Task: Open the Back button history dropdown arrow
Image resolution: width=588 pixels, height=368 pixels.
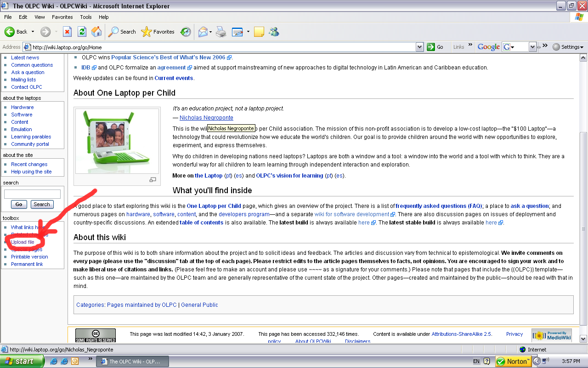Action: (33, 32)
